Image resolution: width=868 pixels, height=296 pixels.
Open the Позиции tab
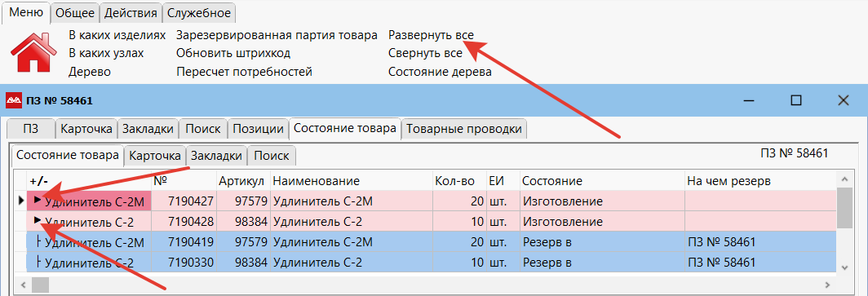point(259,129)
